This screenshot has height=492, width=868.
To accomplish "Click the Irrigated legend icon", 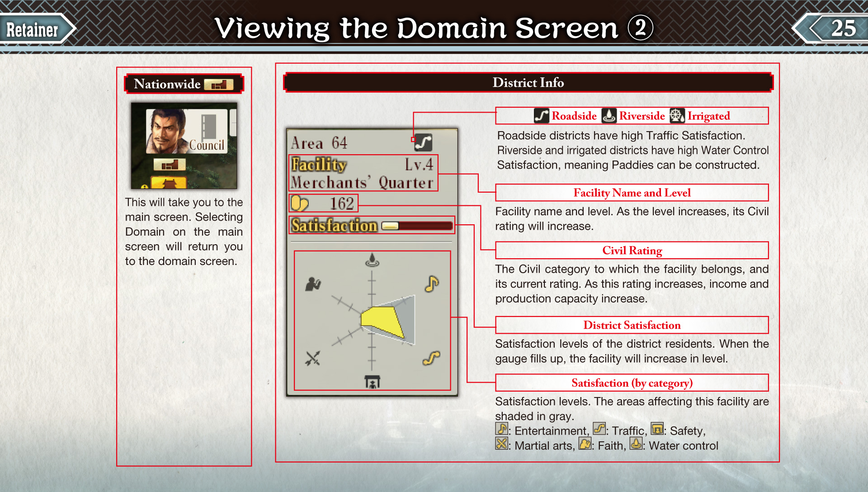I will [677, 116].
